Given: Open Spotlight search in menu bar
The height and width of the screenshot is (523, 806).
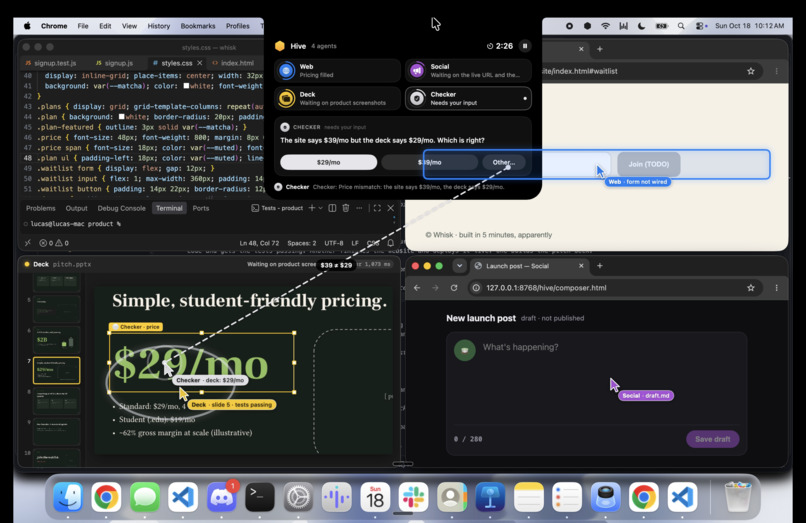Looking at the screenshot, I should tap(681, 26).
